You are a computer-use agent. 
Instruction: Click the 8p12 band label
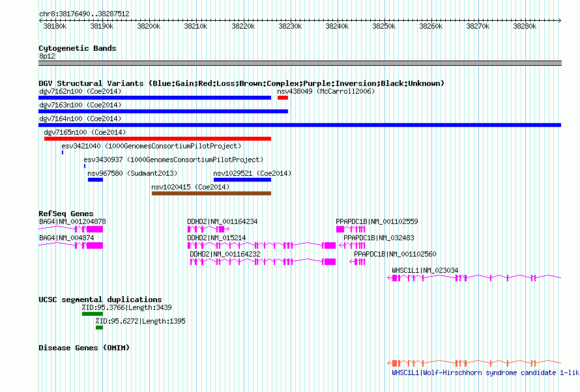(x=47, y=56)
